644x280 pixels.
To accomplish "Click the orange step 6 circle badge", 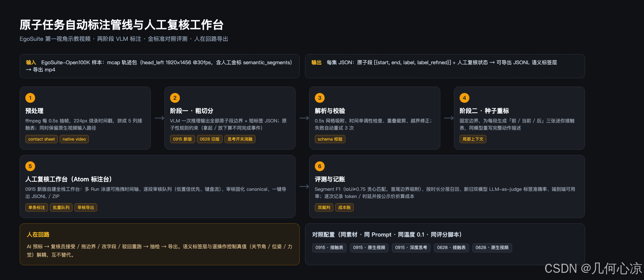I will click(320, 166).
